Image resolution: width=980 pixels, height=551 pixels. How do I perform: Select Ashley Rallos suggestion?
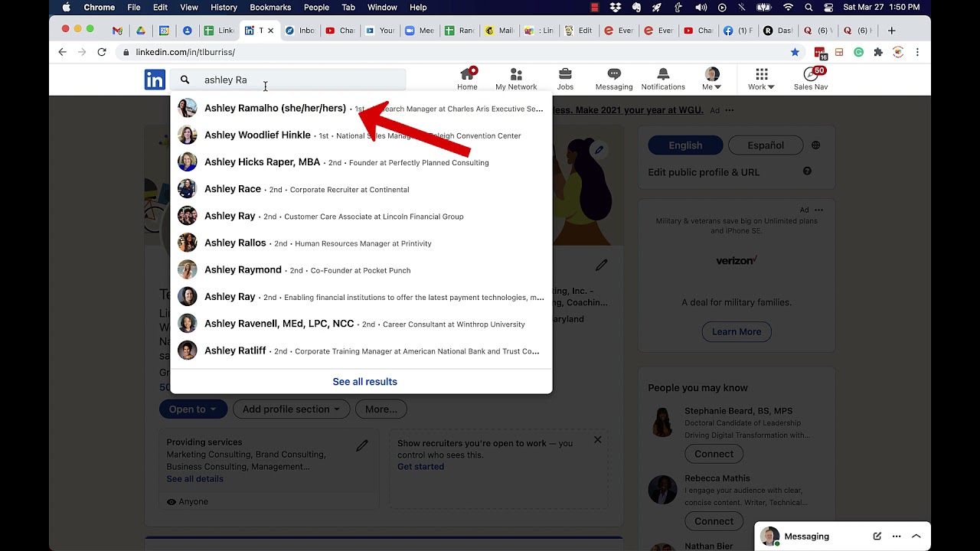click(x=361, y=243)
